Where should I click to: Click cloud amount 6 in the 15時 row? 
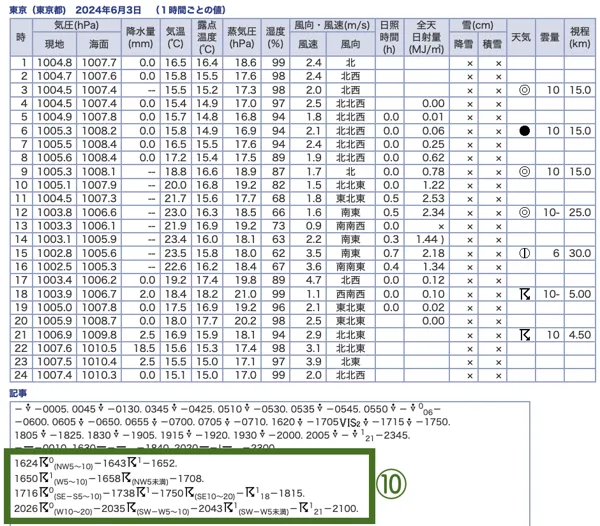coord(556,253)
